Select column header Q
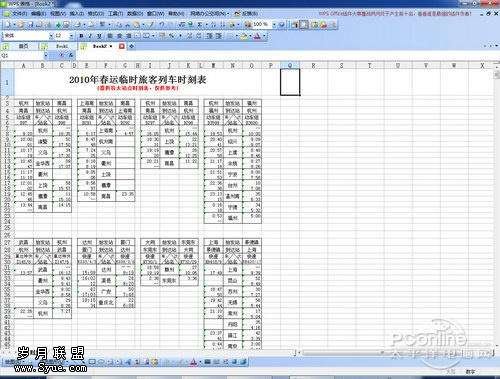This screenshot has width=500, height=379. click(x=290, y=66)
